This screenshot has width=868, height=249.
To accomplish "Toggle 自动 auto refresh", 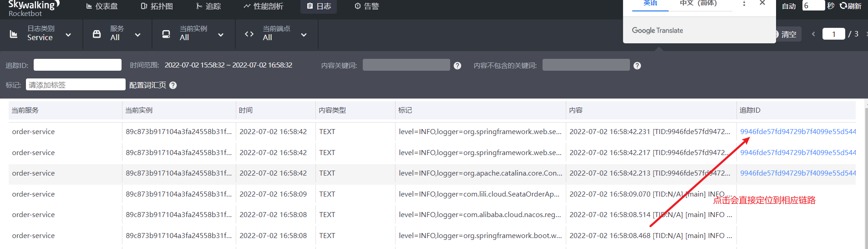I will (x=789, y=6).
